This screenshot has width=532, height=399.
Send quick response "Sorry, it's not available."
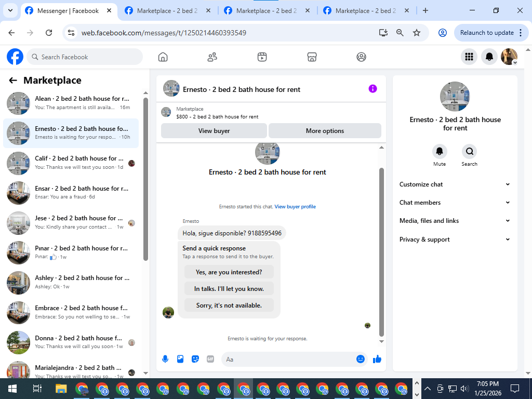coord(229,305)
